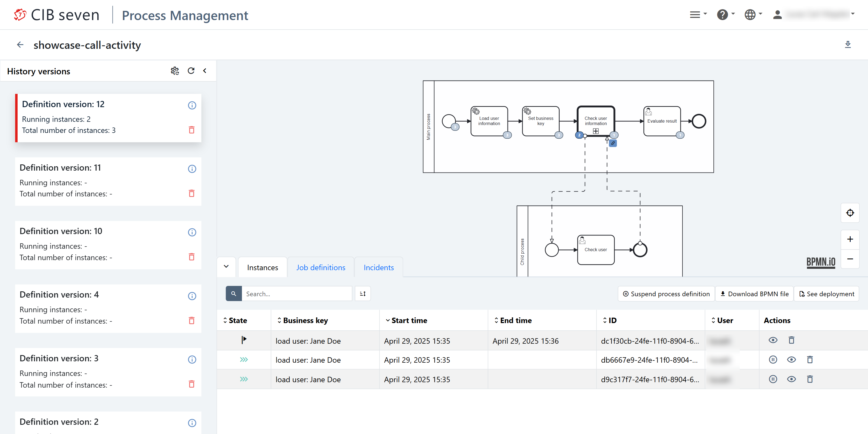Select the Load user information task
Screen dimensions: 868x434
coord(489,121)
